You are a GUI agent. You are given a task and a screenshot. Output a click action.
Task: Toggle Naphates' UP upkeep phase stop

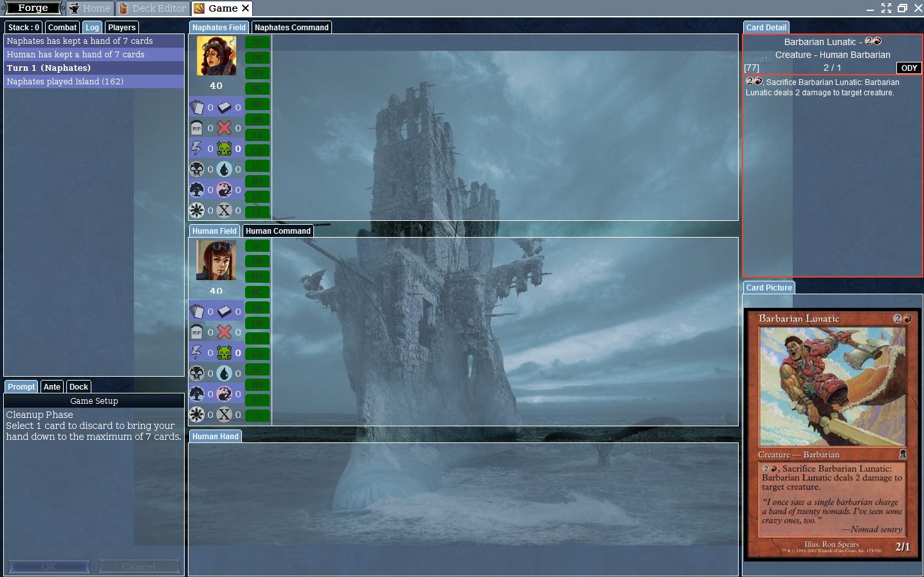(x=257, y=42)
